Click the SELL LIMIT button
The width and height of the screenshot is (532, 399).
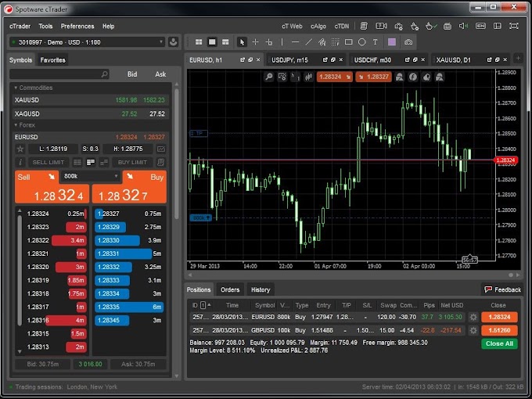49,162
